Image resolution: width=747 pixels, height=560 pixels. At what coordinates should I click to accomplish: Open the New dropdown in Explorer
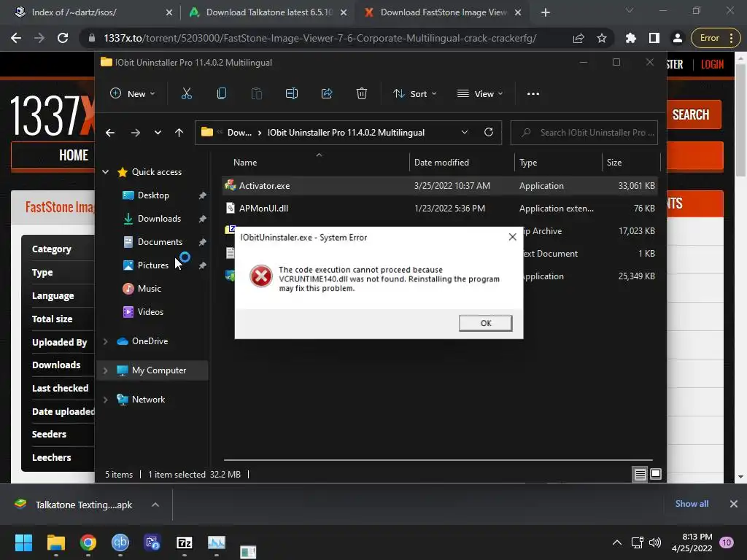click(133, 94)
